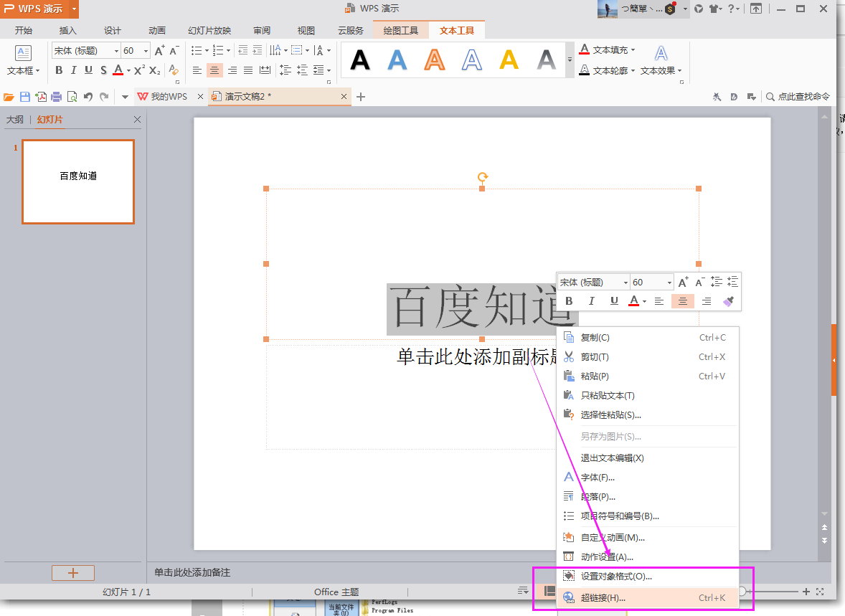Open 文本轮廓 text outline dropdown
The image size is (845, 616).
click(x=633, y=70)
